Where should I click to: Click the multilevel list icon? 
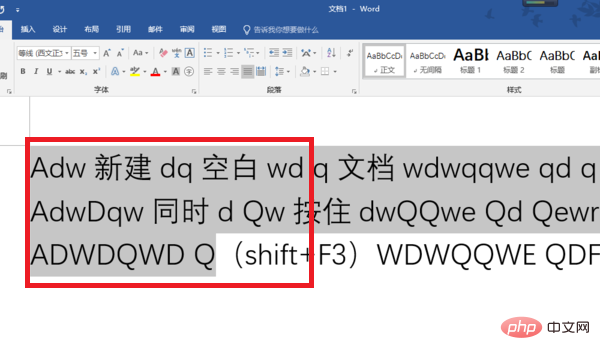click(249, 53)
